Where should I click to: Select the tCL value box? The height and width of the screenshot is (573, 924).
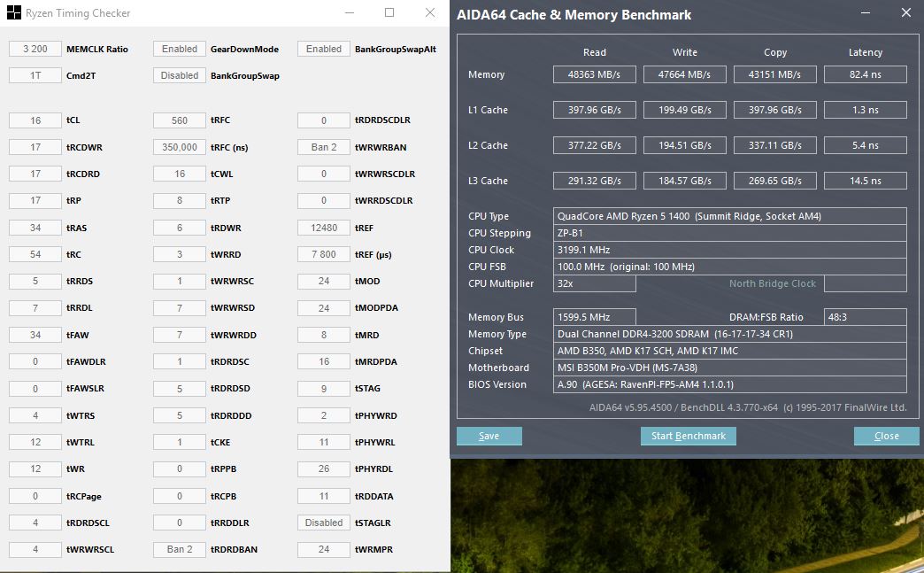35,120
